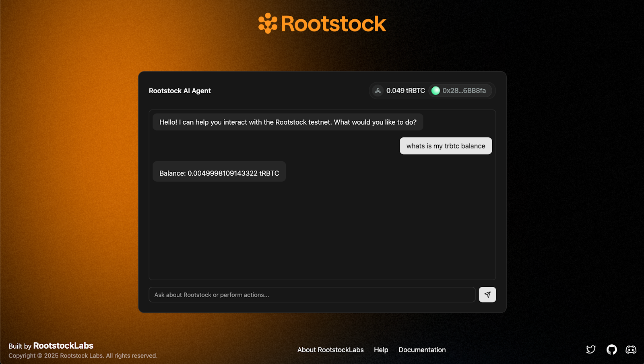Click the empty area of the chat history

(x=322, y=233)
